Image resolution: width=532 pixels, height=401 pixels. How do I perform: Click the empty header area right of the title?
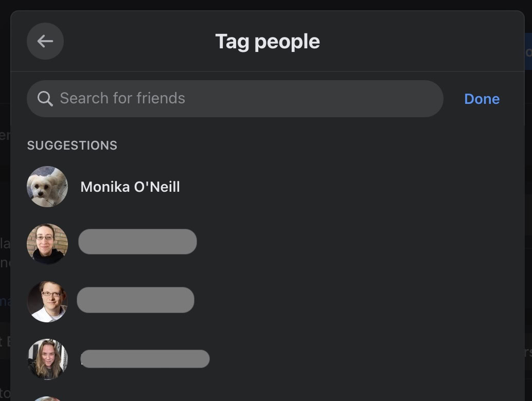(x=422, y=41)
